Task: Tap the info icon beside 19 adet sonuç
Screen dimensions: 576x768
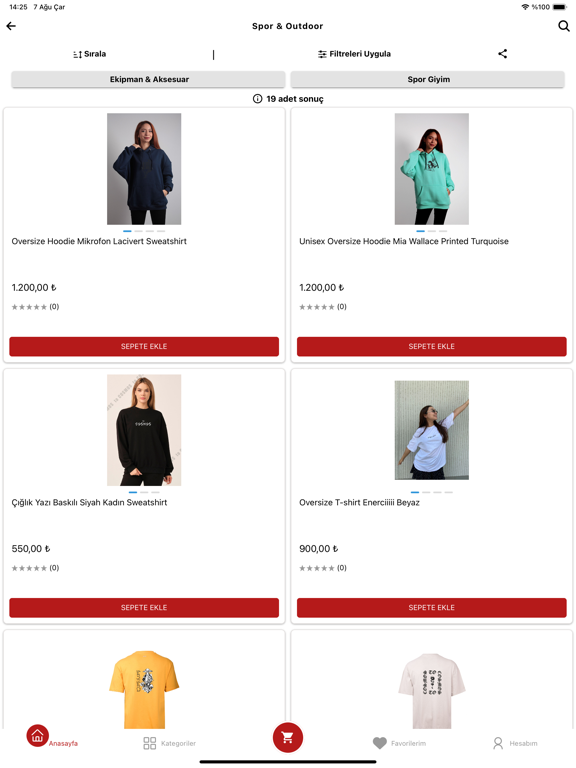Action: pyautogui.click(x=257, y=99)
